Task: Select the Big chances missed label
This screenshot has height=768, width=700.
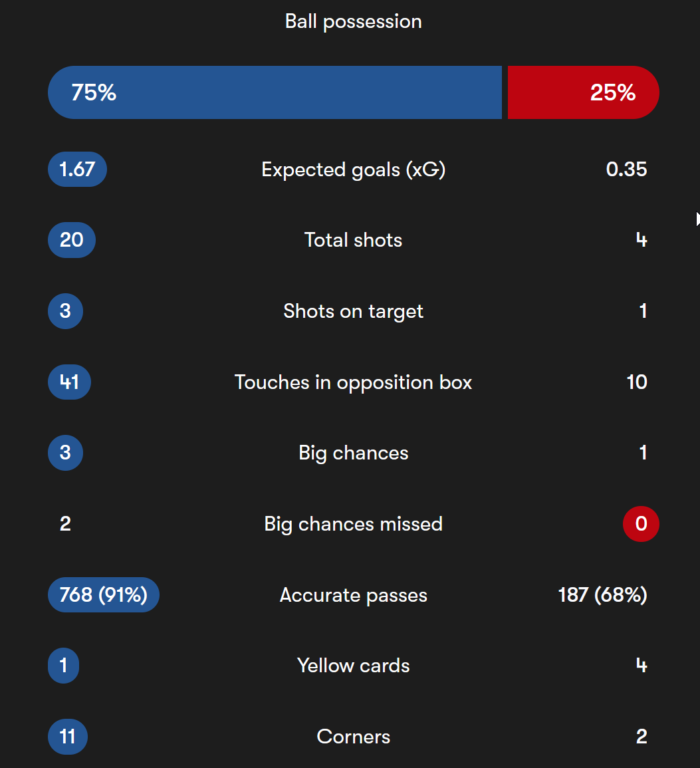Action: [354, 524]
